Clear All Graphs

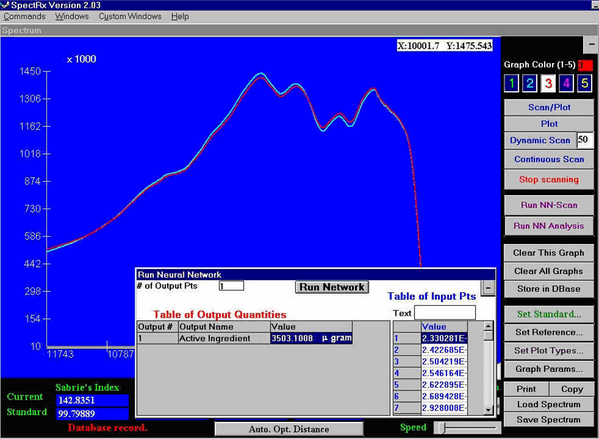(x=549, y=271)
